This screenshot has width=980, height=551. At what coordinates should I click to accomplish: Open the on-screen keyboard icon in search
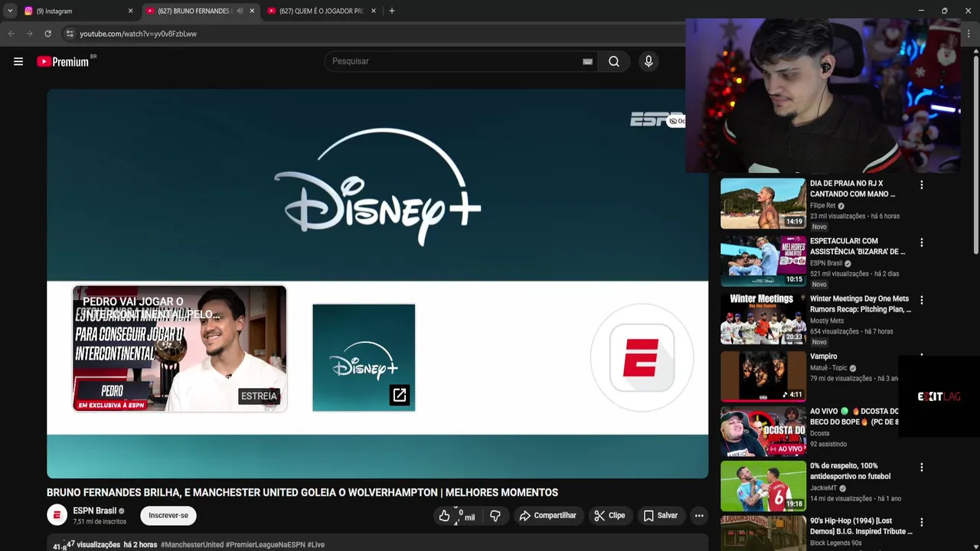point(587,61)
